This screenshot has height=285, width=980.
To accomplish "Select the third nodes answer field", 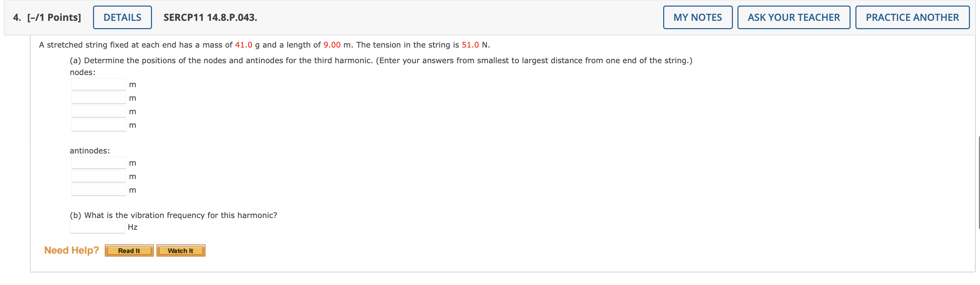I will (98, 111).
